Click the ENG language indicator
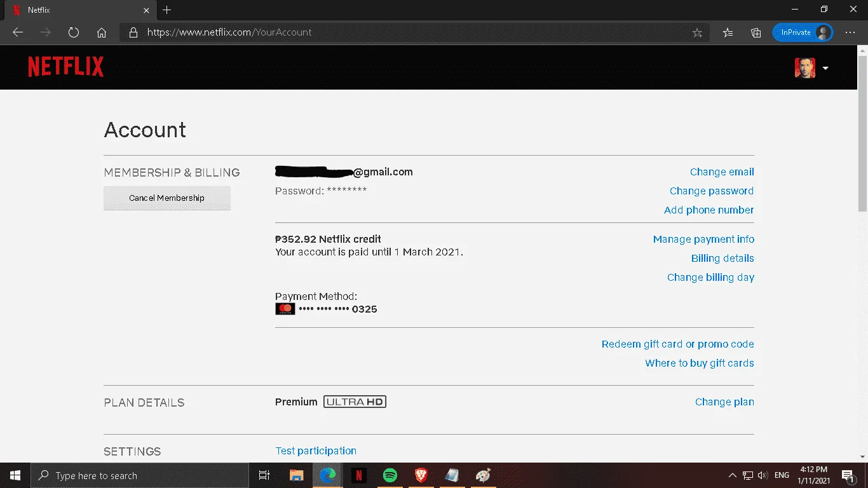 point(782,475)
